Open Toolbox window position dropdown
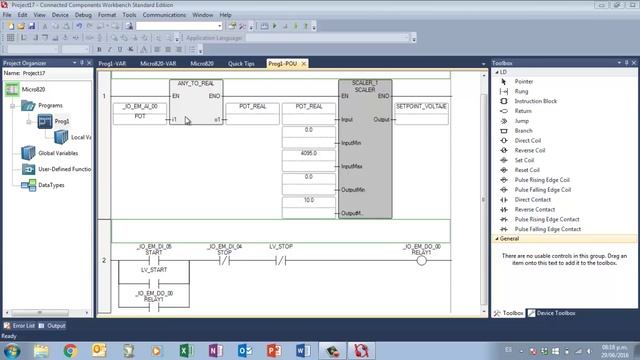The width and height of the screenshot is (640, 360). (619, 63)
